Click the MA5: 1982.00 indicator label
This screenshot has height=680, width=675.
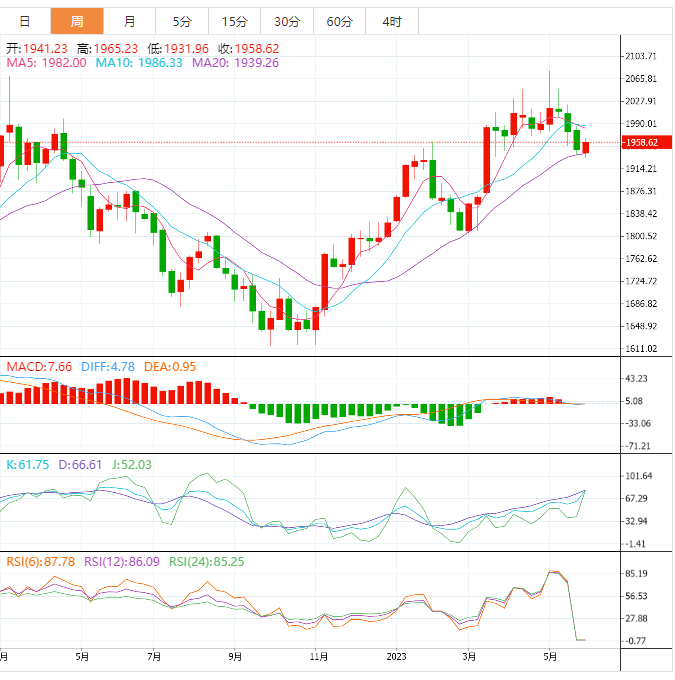tap(47, 63)
